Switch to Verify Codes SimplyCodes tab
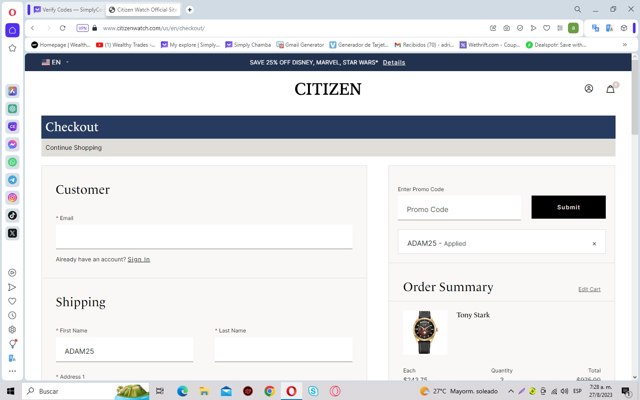Image resolution: width=640 pixels, height=400 pixels. click(x=68, y=9)
